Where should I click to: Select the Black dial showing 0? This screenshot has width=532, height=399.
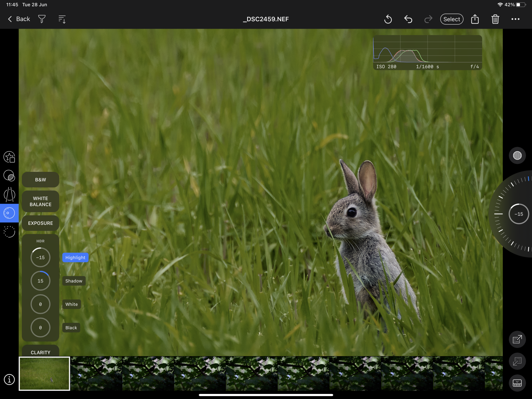[40, 328]
